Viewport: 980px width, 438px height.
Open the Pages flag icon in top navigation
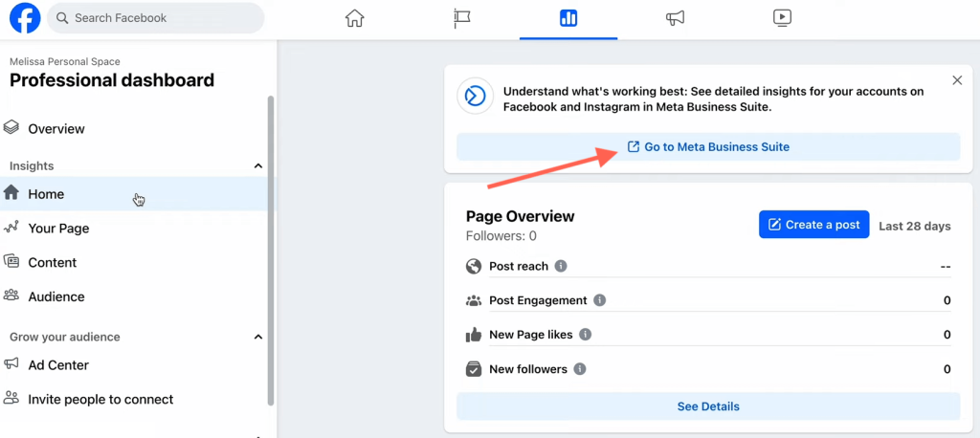pos(461,18)
